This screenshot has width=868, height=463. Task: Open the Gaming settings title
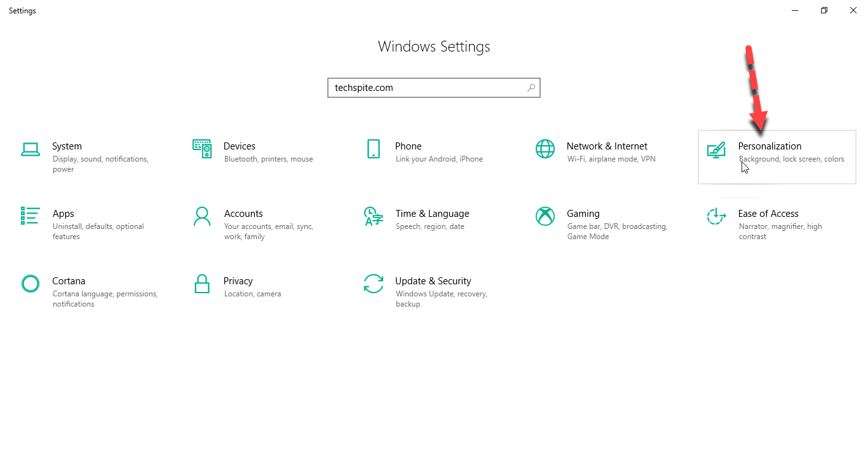(583, 214)
